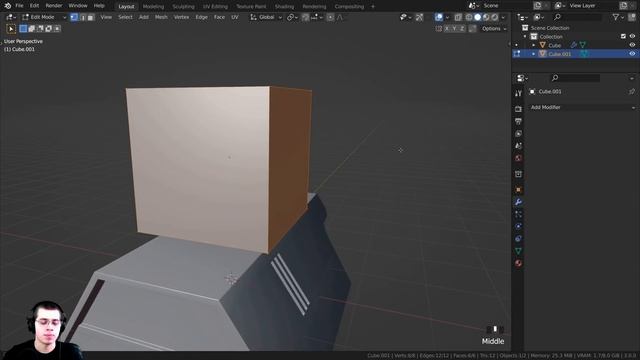
Task: Click the new Scene icon button
Action: pos(538,6)
